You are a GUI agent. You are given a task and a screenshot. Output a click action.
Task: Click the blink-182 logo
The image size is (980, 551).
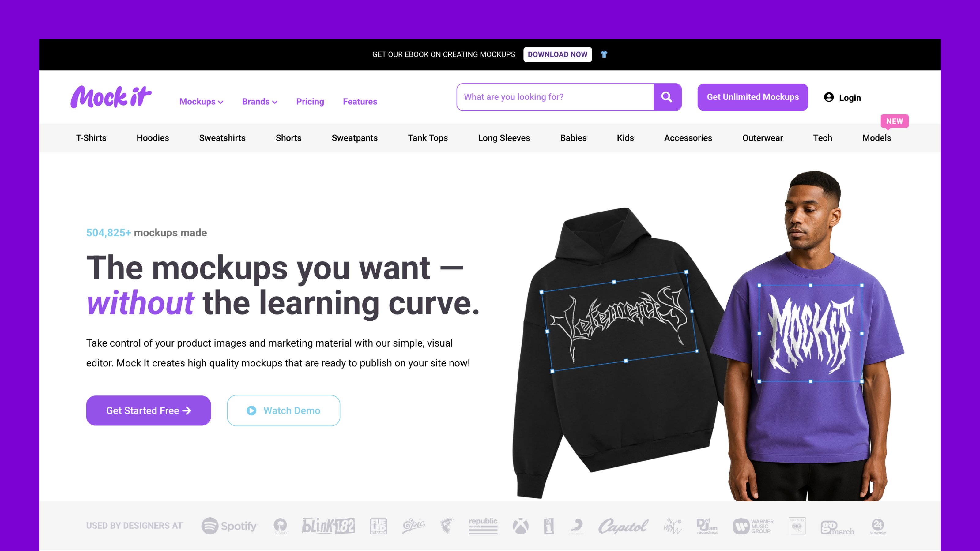pos(328,526)
